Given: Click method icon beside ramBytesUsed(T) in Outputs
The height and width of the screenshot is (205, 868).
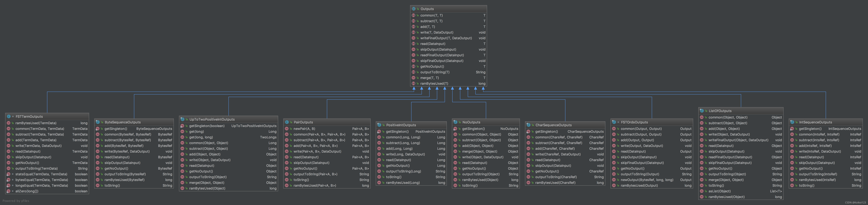Looking at the screenshot, I should click(413, 84).
